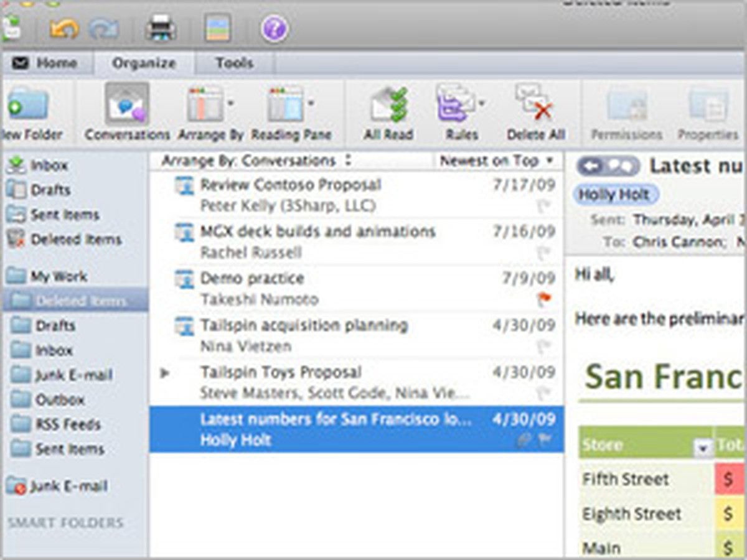Viewport: 747px width, 560px height.
Task: Expand the Tailspin Toys Proposal conversation
Action: tap(164, 373)
